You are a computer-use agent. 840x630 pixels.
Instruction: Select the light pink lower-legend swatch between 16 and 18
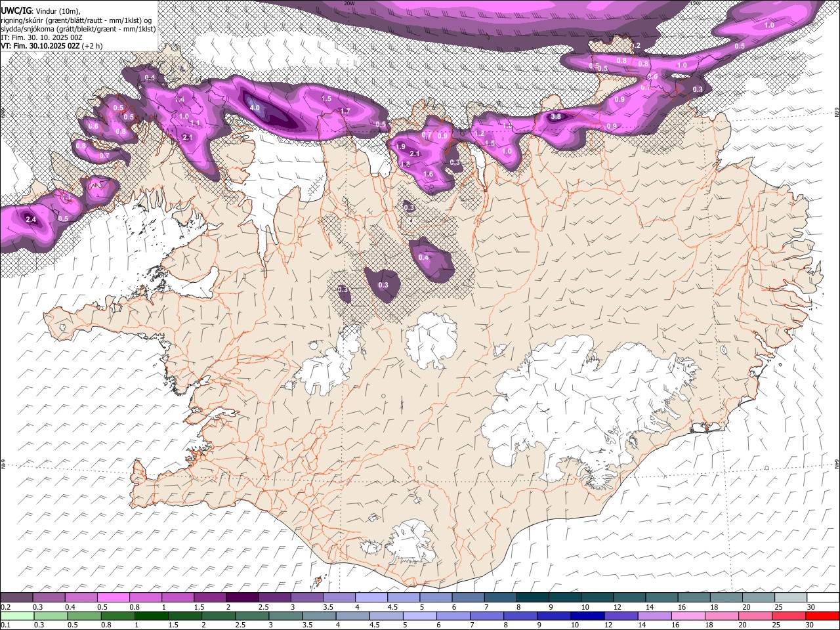(x=688, y=616)
